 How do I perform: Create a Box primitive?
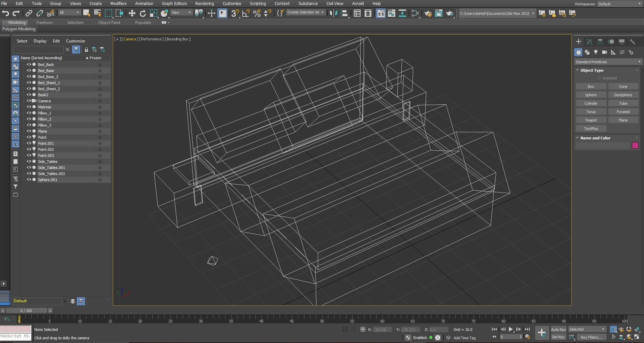pos(591,87)
